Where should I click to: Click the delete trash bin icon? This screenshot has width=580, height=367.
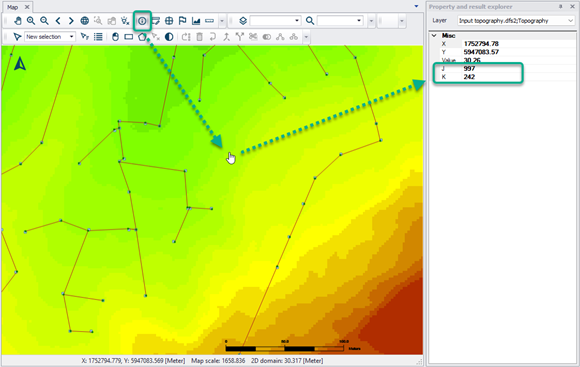point(199,37)
